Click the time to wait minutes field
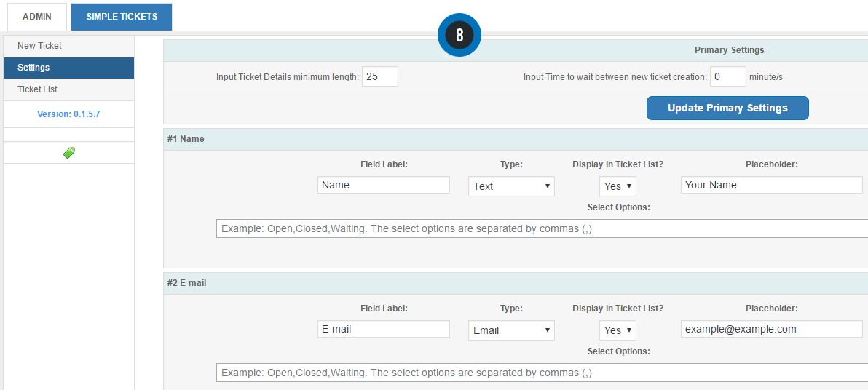This screenshot has width=868, height=390. (x=728, y=77)
